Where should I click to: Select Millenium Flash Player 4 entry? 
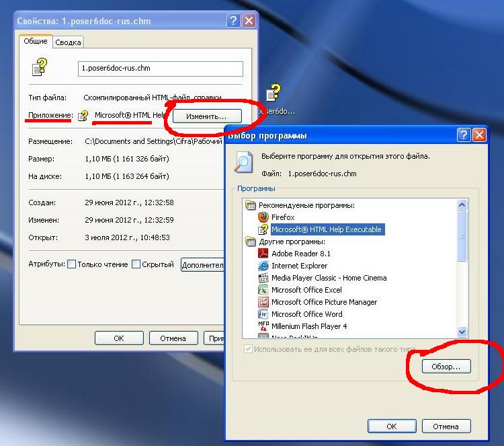pos(309,326)
